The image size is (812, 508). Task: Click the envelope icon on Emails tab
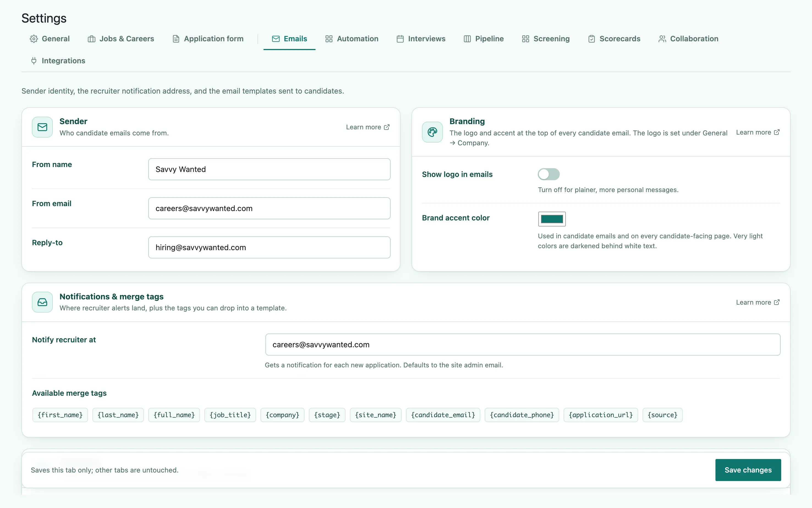point(276,39)
